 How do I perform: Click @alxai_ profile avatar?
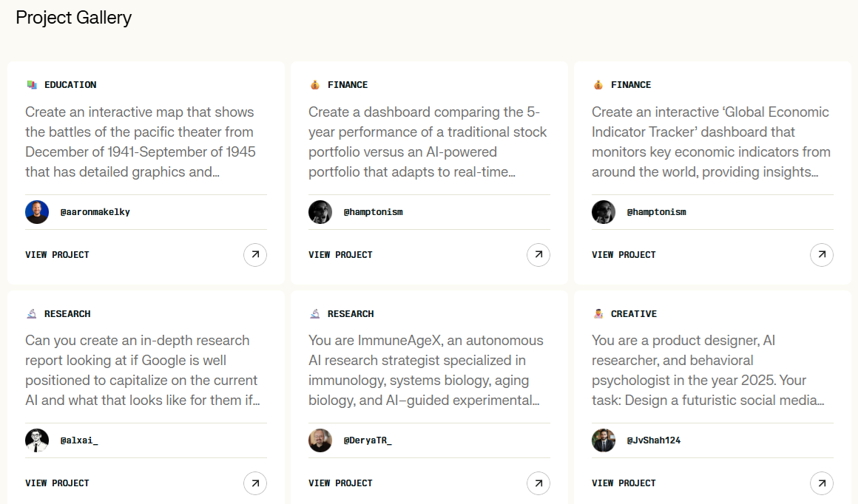click(37, 440)
